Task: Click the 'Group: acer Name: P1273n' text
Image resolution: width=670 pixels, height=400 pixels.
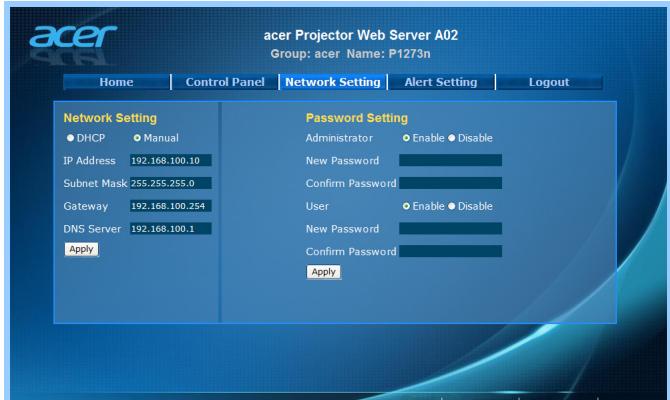Action: (350, 54)
